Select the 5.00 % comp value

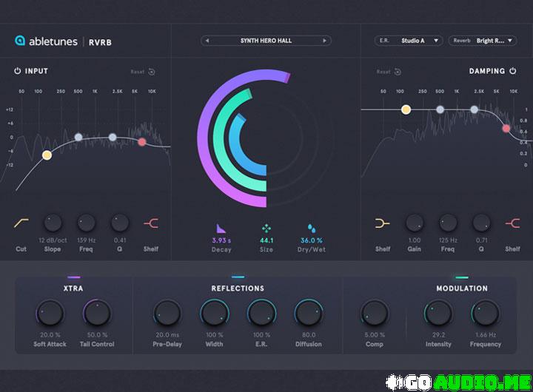[375, 334]
